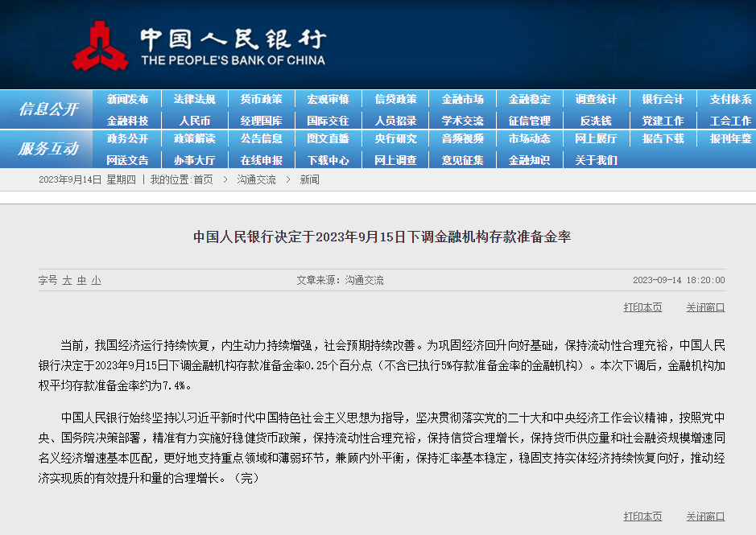Open the 下载中心 section
Image resolution: width=756 pixels, height=535 pixels.
coord(328,160)
